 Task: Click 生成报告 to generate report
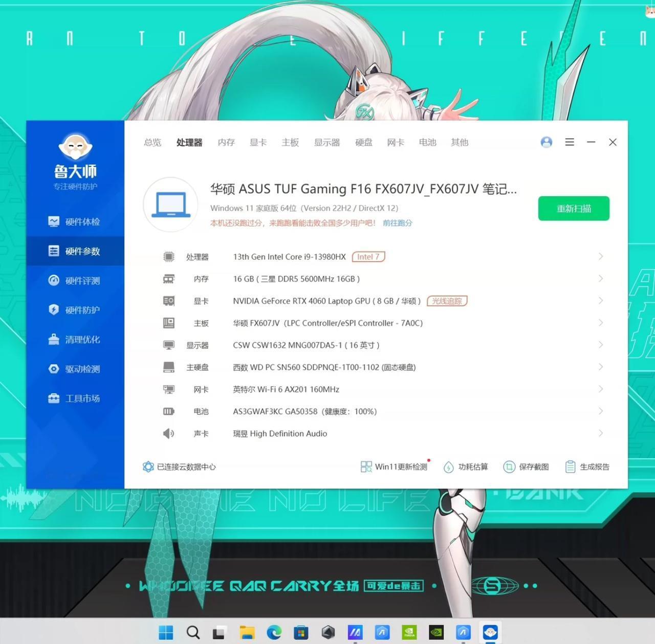[x=587, y=467]
